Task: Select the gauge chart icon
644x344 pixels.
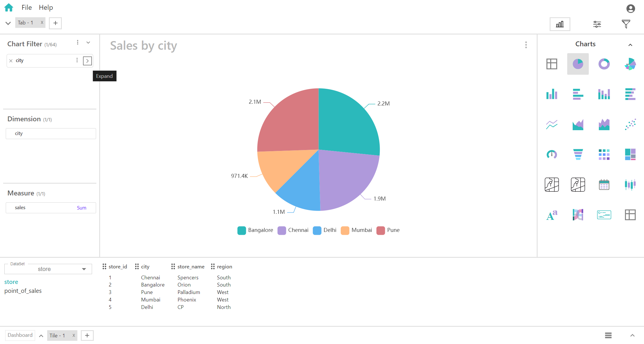Action: coord(552,154)
